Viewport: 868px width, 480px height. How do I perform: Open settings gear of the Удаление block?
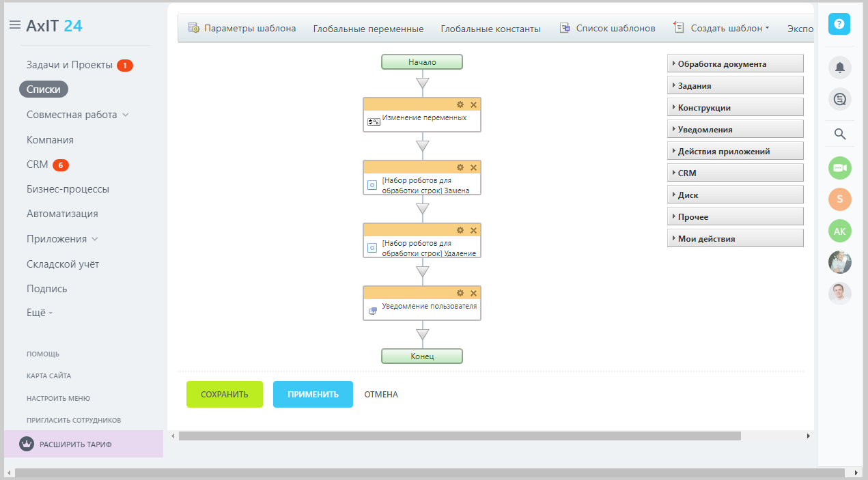460,230
